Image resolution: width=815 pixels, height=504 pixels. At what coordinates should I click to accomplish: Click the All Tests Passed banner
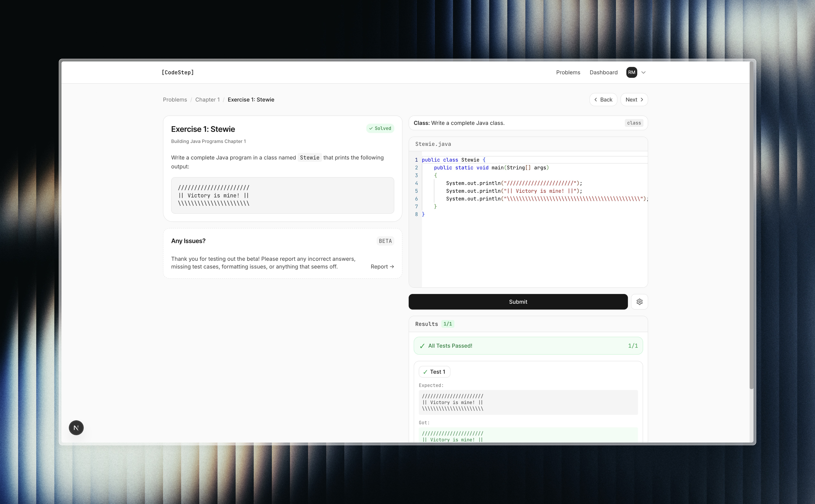coord(528,346)
